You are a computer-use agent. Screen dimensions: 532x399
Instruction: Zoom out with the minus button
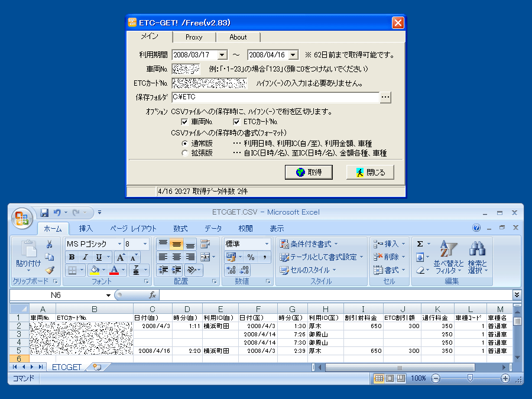click(x=436, y=378)
